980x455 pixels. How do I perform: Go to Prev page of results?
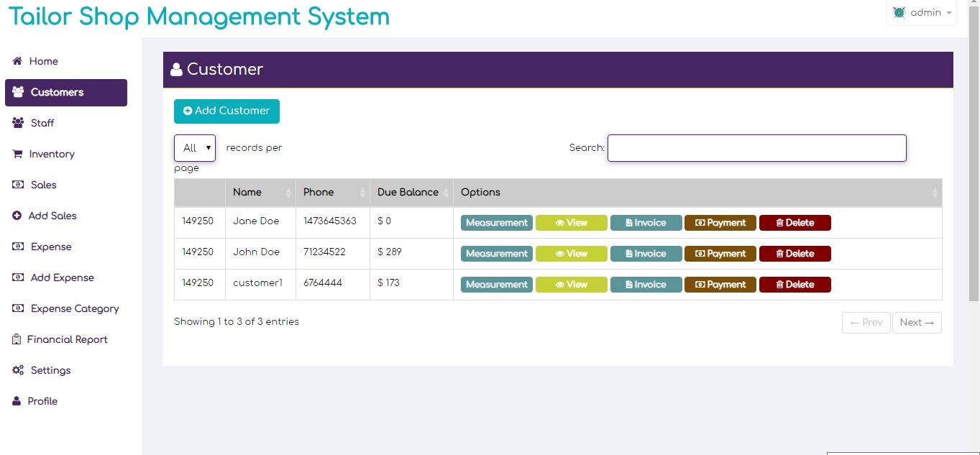tap(866, 323)
